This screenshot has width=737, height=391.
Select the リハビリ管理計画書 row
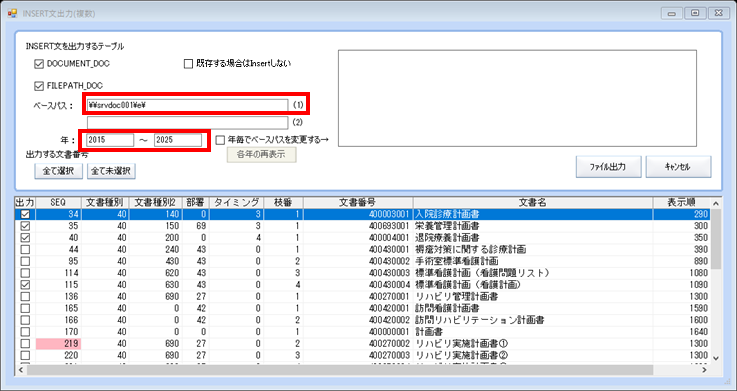362,297
